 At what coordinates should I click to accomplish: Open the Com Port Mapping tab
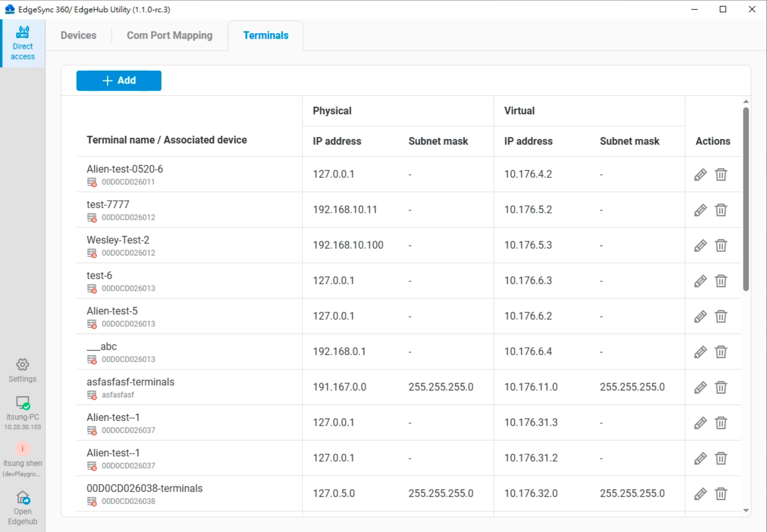pyautogui.click(x=170, y=35)
